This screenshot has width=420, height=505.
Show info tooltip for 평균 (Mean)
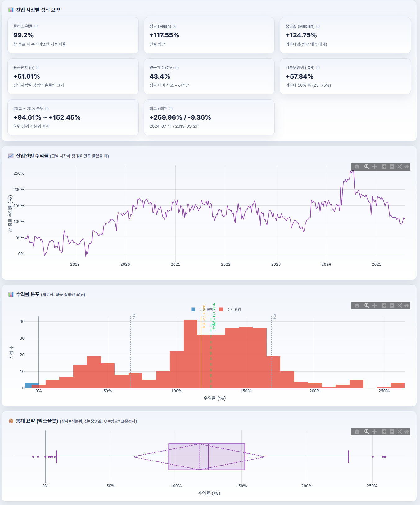pyautogui.click(x=174, y=26)
